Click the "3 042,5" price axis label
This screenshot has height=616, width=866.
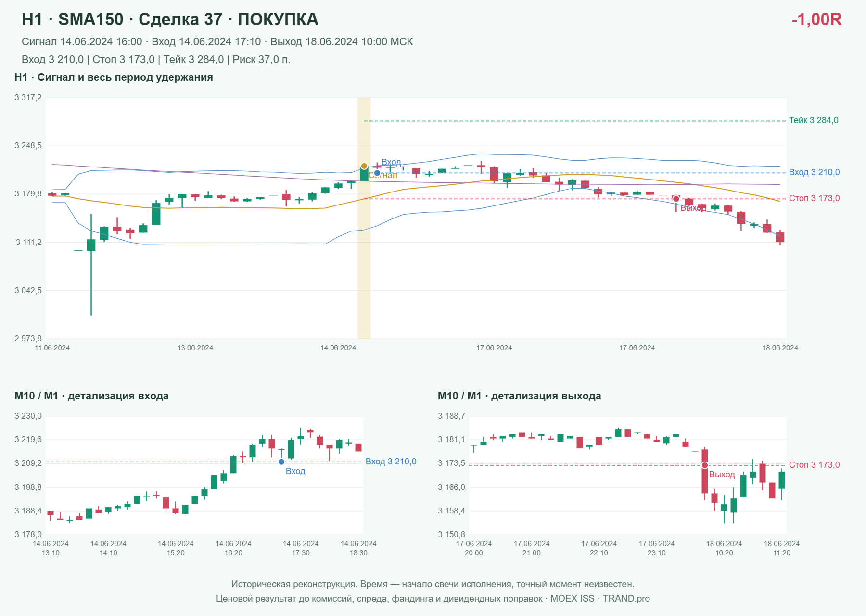(x=28, y=290)
